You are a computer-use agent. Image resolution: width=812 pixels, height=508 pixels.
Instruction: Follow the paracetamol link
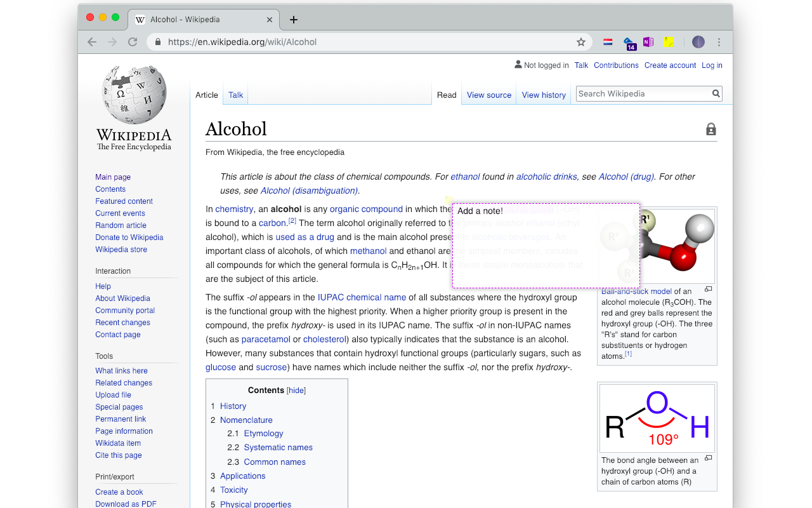(266, 339)
